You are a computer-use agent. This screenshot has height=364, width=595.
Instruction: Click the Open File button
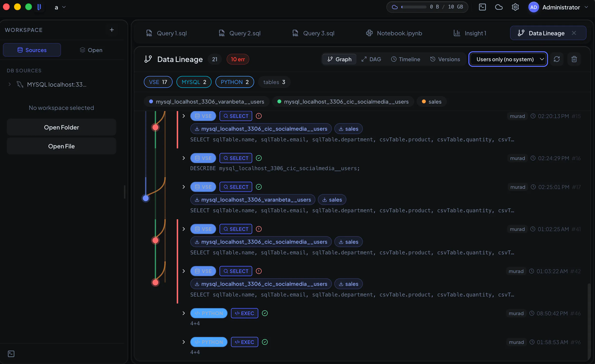tap(61, 146)
